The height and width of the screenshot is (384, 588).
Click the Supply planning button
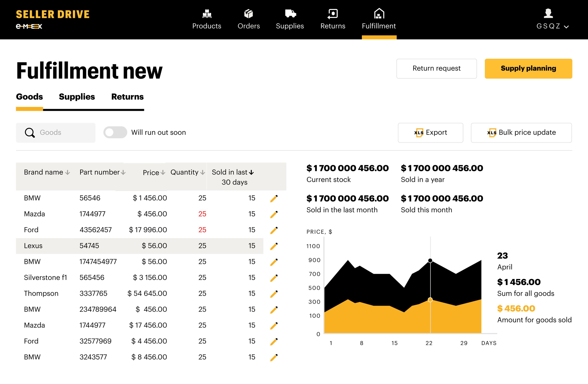pos(528,69)
